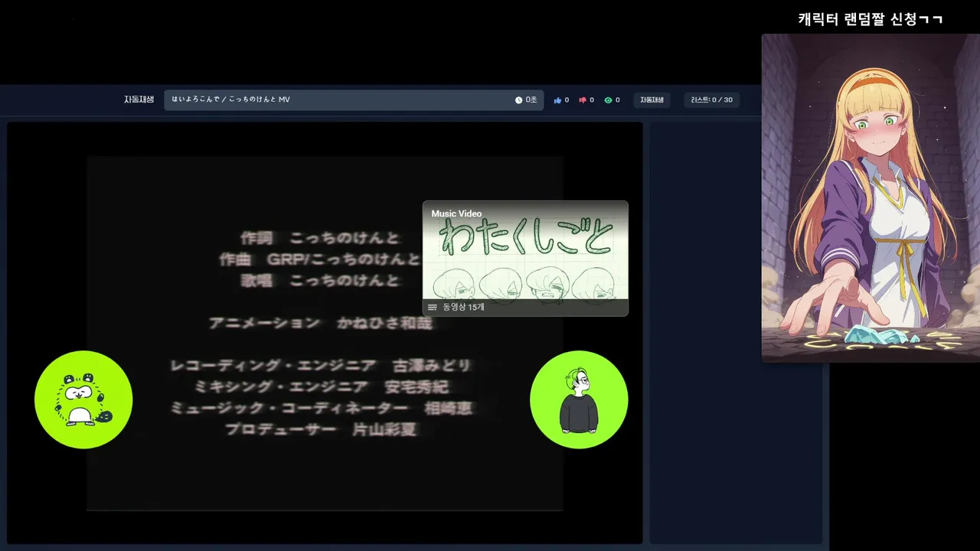
Task: Open the わたくしごと Music Video playlist card
Action: point(525,258)
